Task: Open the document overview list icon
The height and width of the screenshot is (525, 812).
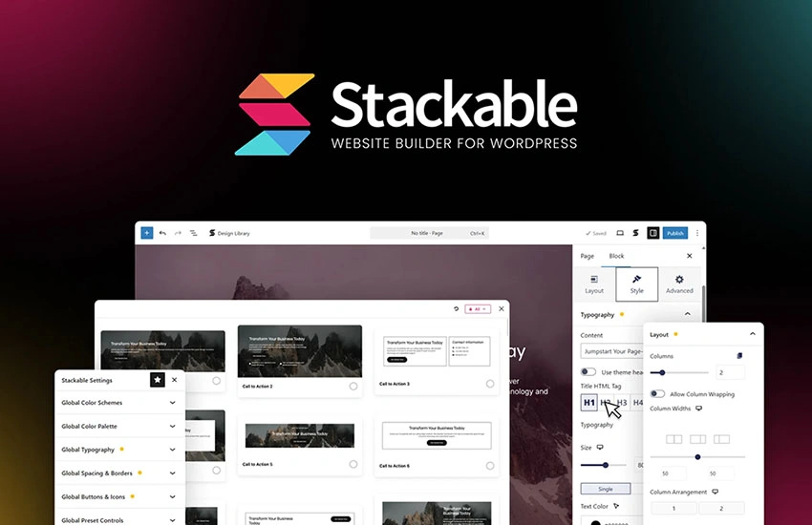Action: [x=193, y=233]
